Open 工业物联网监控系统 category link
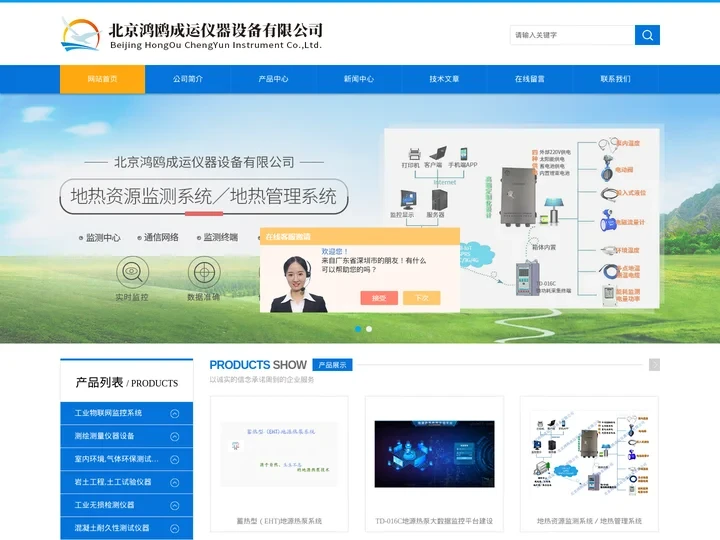 [108, 413]
